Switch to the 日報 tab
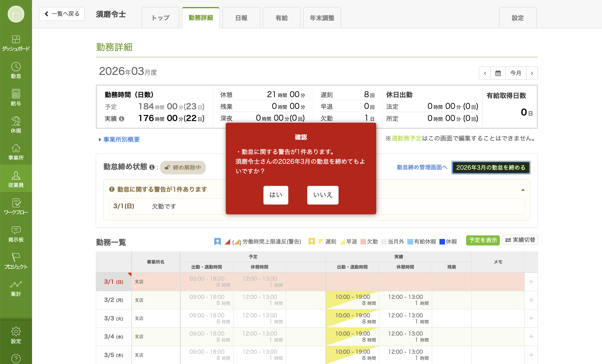 click(x=241, y=18)
